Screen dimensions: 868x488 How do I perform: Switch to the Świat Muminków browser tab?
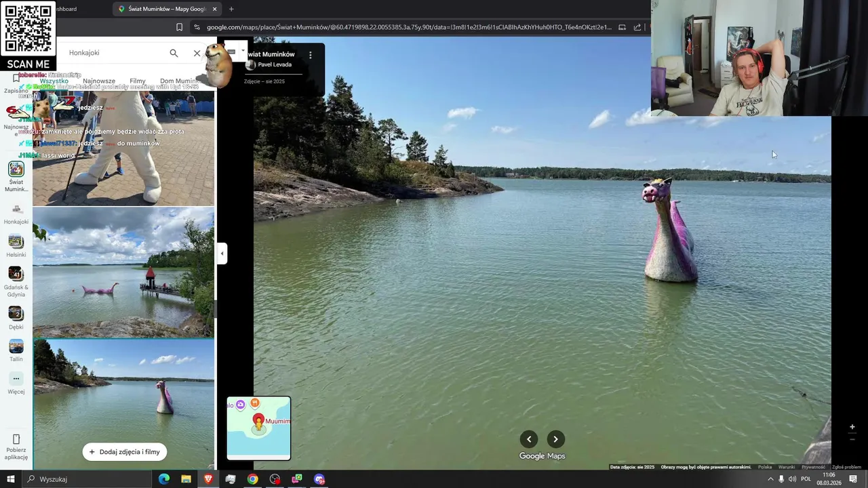coord(167,9)
